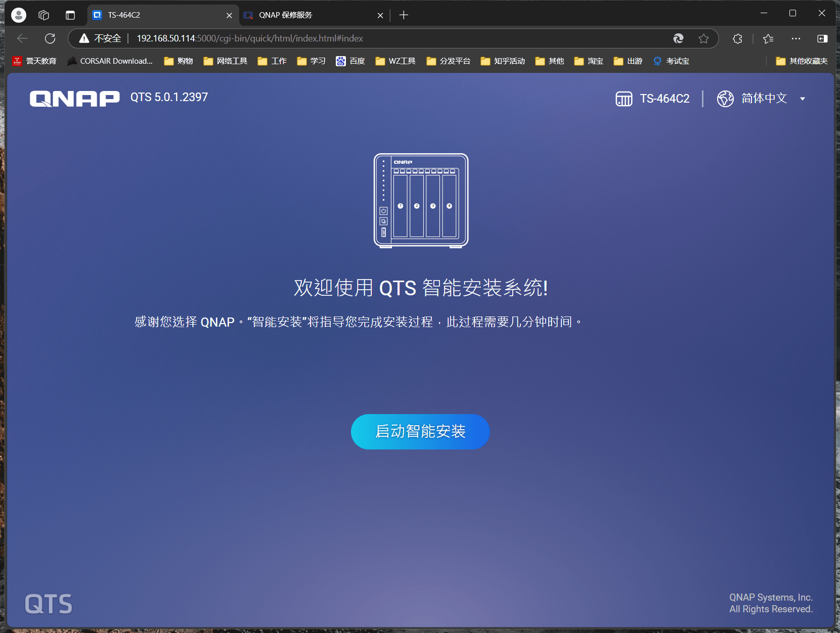Open the 网络工具 bookmarks folder
Screen dimensions: 840x633
225,61
